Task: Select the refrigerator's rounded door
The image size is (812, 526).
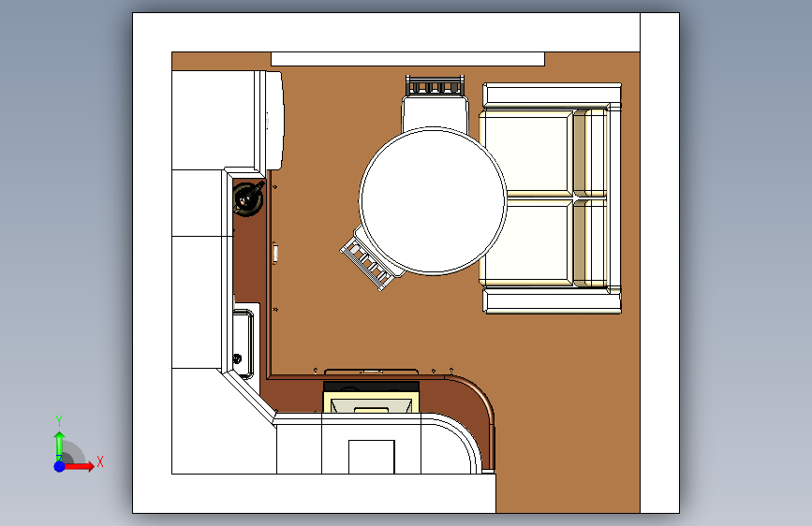Action: pos(274,121)
